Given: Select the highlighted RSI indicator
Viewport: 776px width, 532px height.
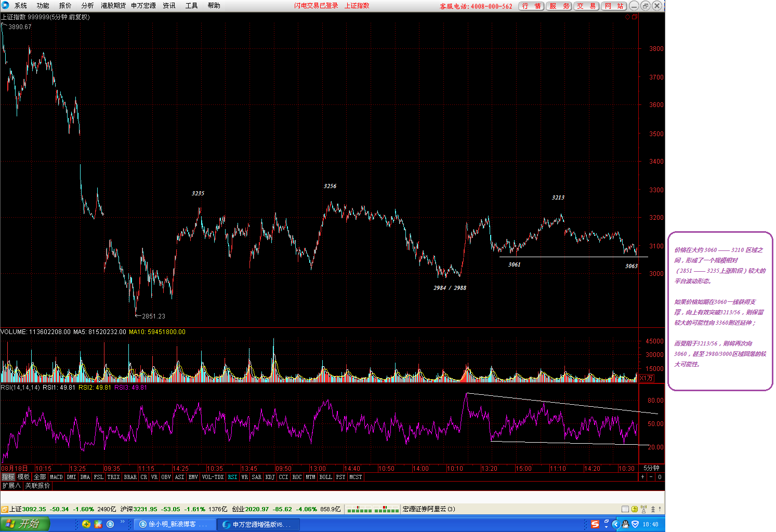Looking at the screenshot, I should 232,477.
